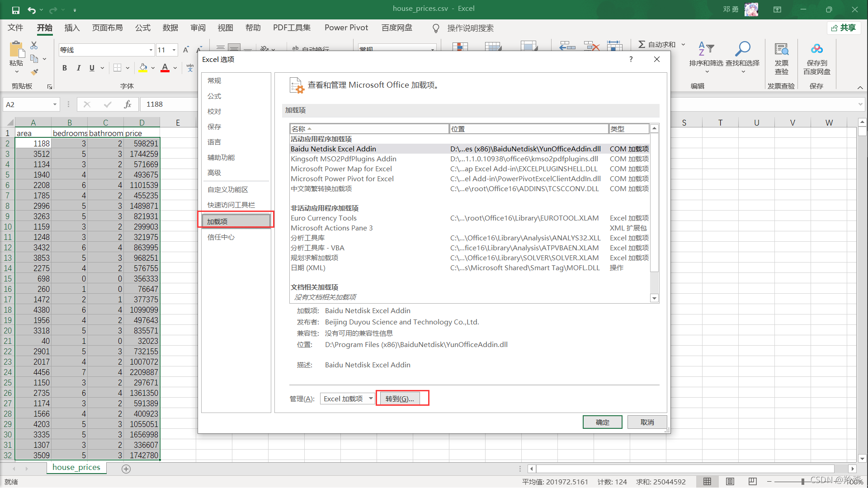
Task: Open the Name Box dropdown arrow
Action: pos(55,104)
